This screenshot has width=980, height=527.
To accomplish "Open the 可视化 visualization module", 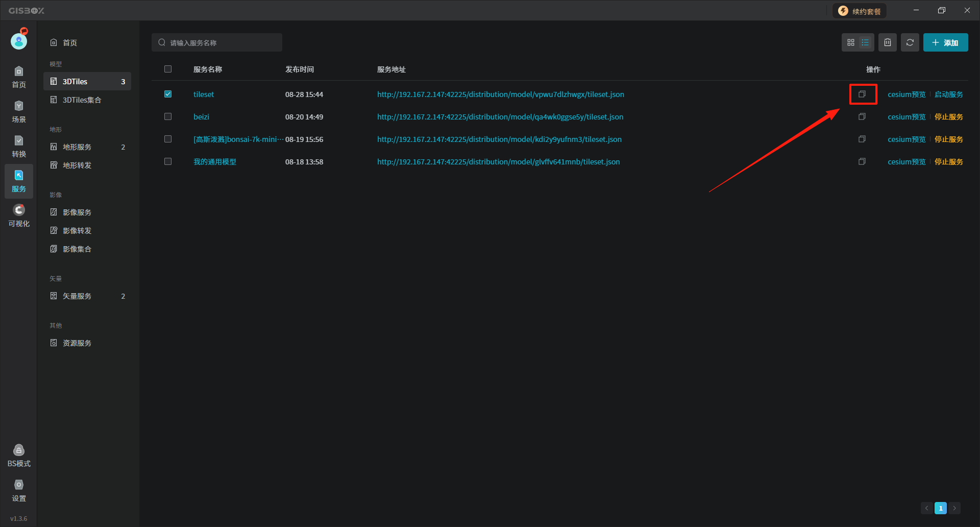I will pyautogui.click(x=19, y=215).
